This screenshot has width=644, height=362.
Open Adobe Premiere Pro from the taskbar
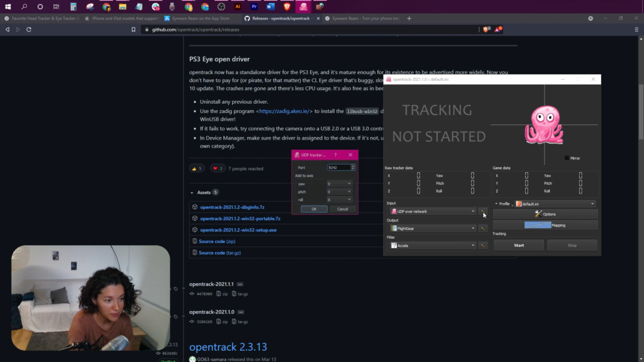tap(254, 6)
